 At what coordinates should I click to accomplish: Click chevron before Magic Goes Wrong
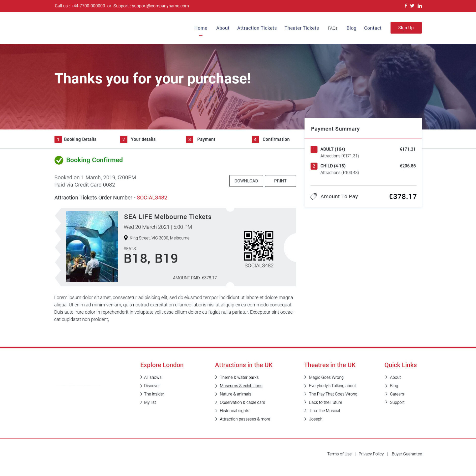point(305,377)
